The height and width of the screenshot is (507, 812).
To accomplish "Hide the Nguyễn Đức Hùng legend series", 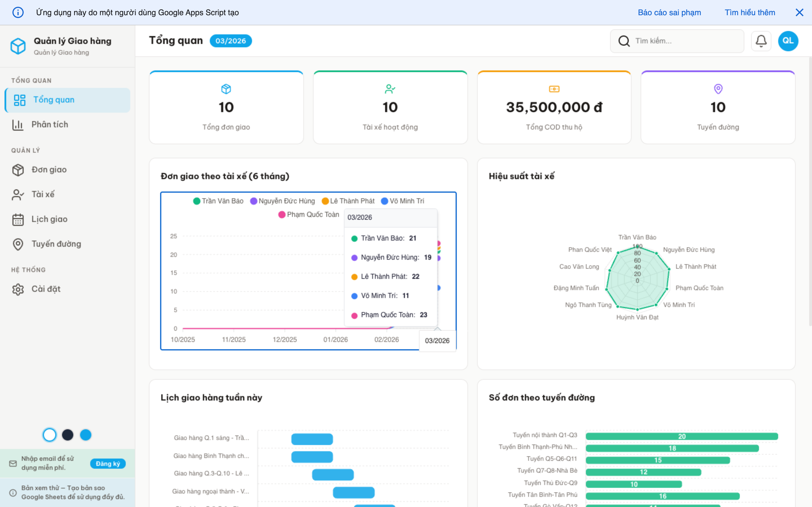I will (x=283, y=201).
